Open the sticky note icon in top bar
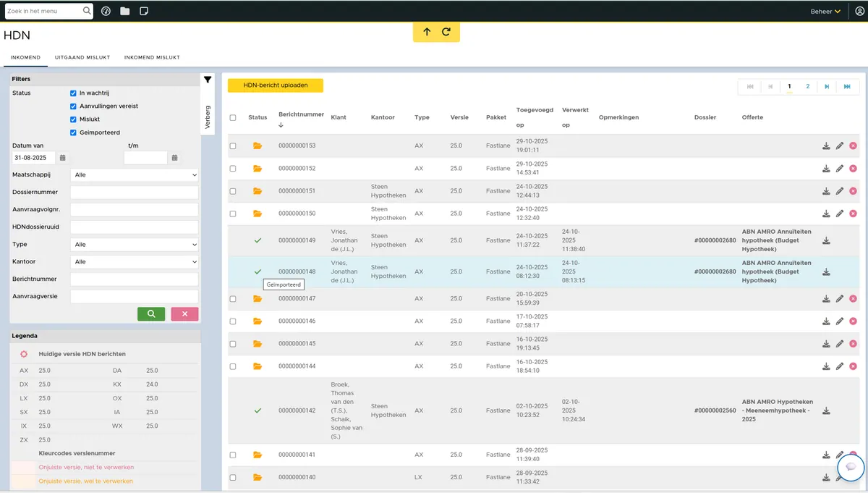The width and height of the screenshot is (868, 493). point(144,12)
